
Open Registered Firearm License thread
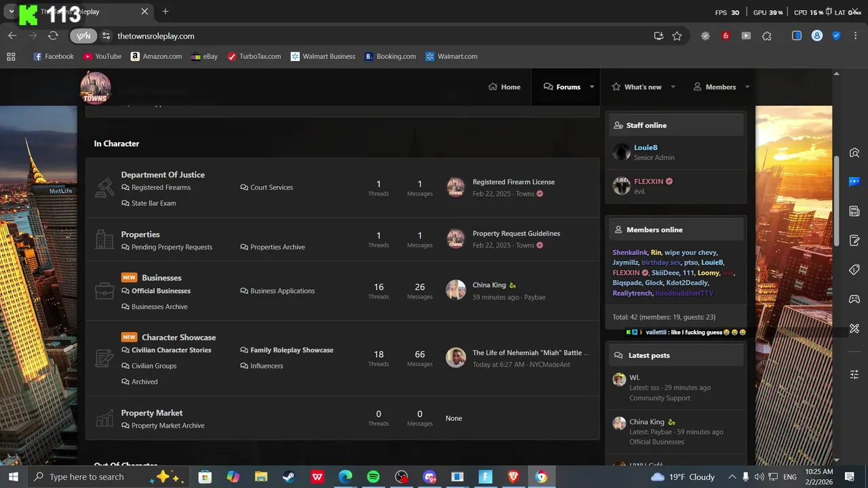click(513, 182)
